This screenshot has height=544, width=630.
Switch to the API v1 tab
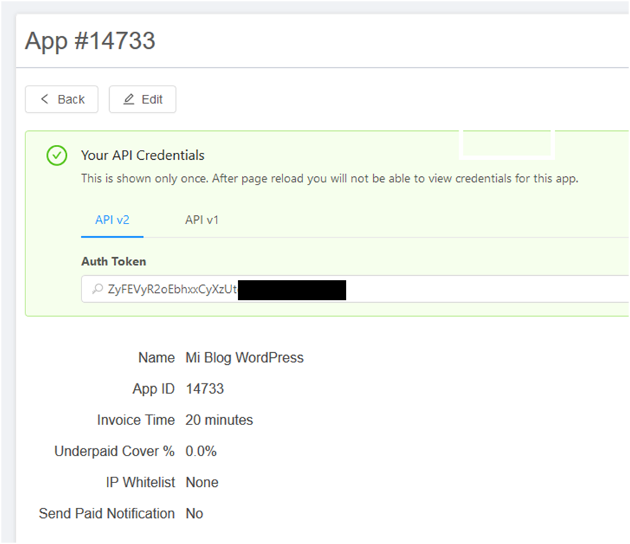[202, 220]
